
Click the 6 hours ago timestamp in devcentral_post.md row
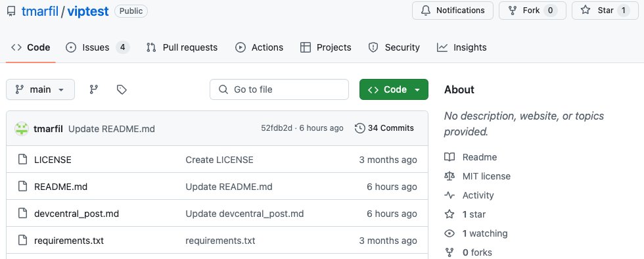pyautogui.click(x=392, y=214)
